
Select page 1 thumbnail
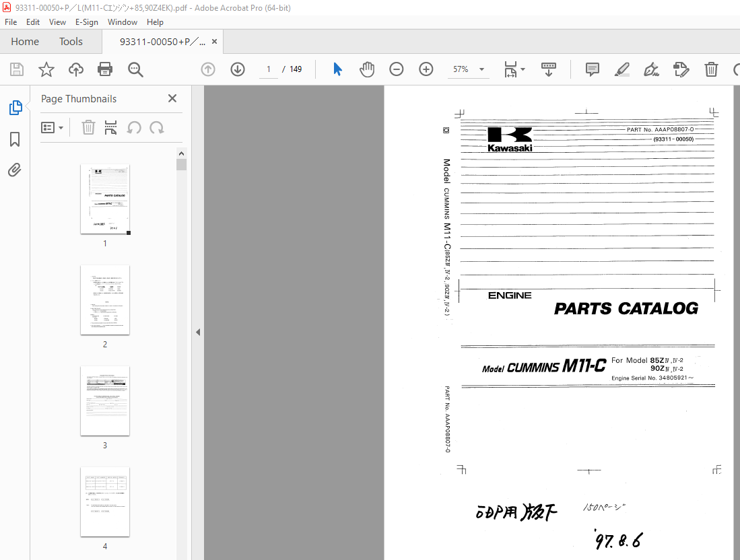[105, 199]
